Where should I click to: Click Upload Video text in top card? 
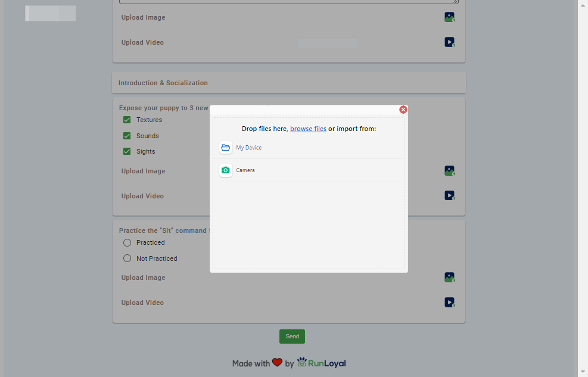click(142, 42)
